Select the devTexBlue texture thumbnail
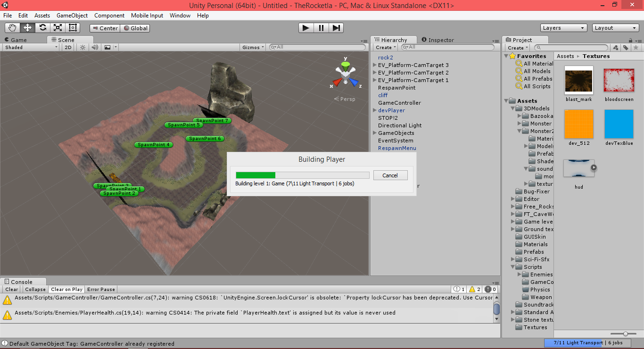Viewport: 644px width, 349px height. 619,125
